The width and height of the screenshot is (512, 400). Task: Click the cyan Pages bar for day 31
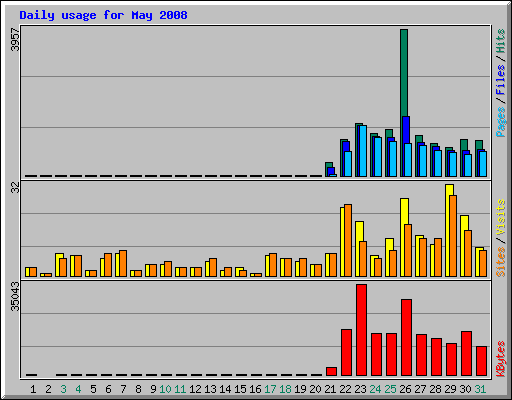[x=483, y=164]
